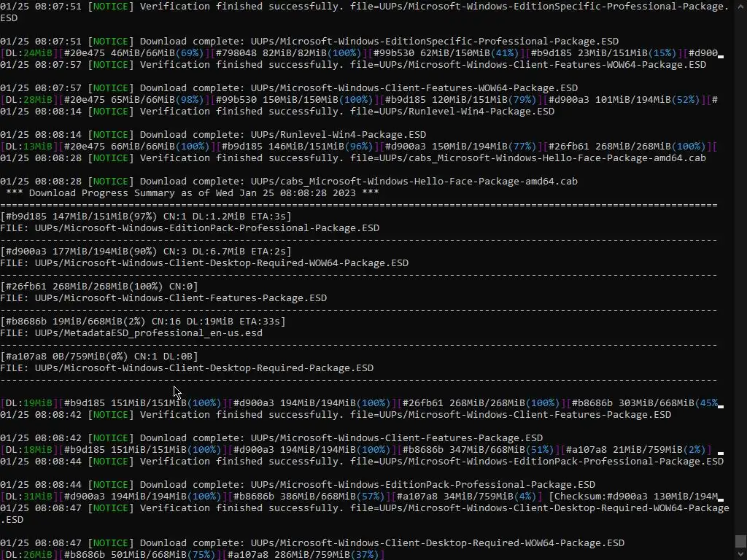Click '08:08:28 Download complete' Hello-Face-Package-amd64.cab line
The width and height of the screenshot is (747, 560).
289,182
